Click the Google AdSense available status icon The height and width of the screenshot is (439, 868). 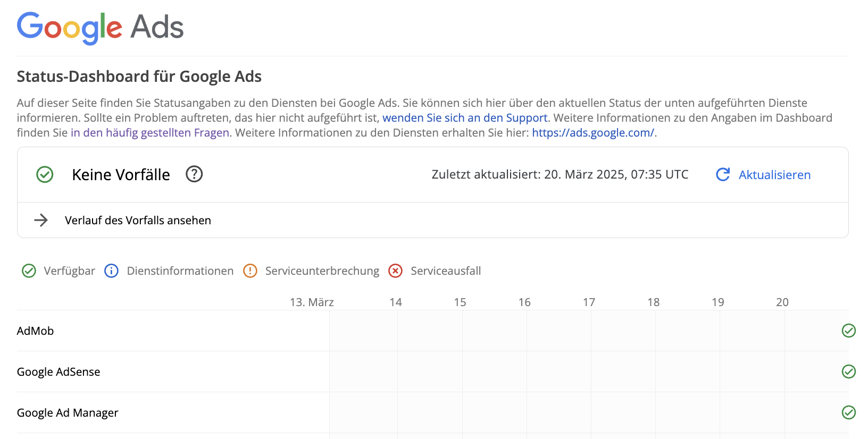pyautogui.click(x=849, y=372)
